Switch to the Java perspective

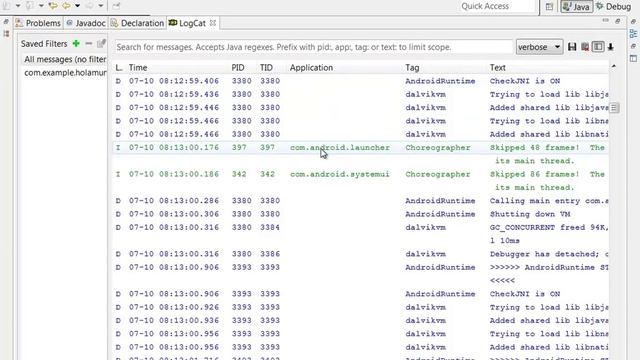576,7
